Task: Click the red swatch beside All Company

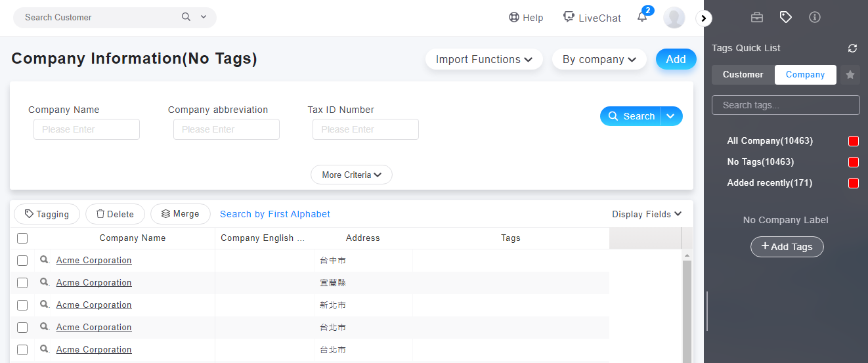Action: tap(854, 141)
